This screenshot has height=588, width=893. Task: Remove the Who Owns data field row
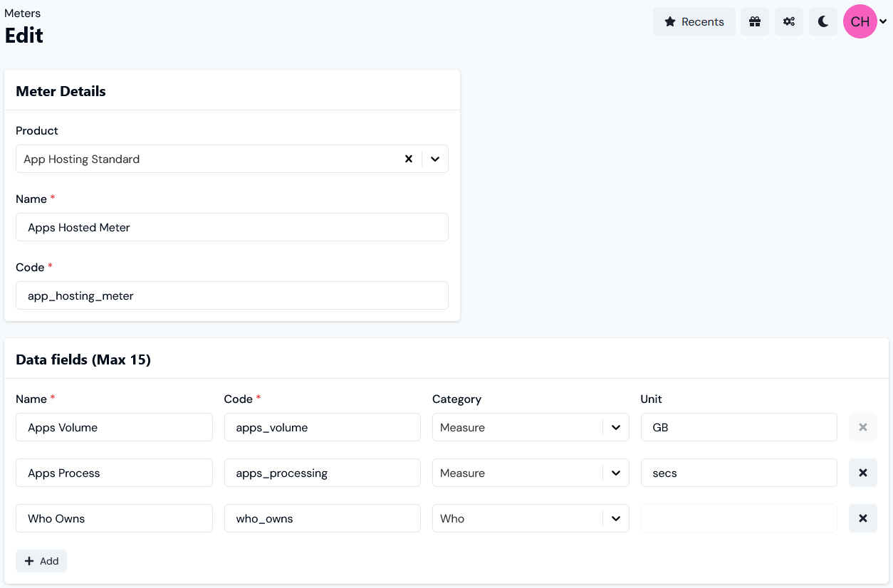(862, 518)
